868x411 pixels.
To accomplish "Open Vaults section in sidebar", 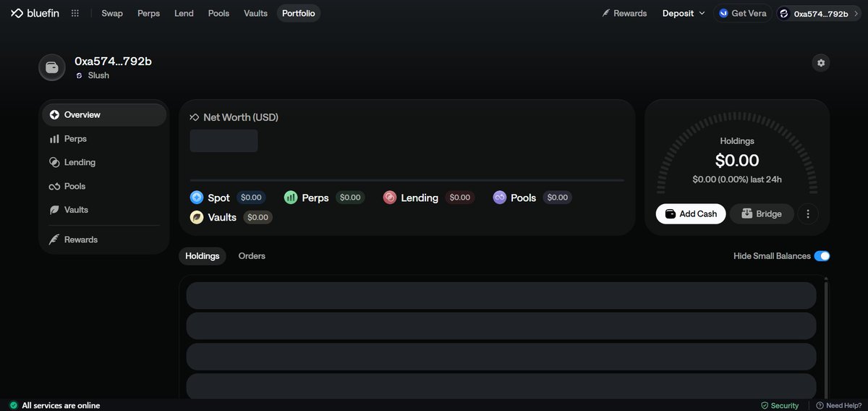I will tap(104, 210).
